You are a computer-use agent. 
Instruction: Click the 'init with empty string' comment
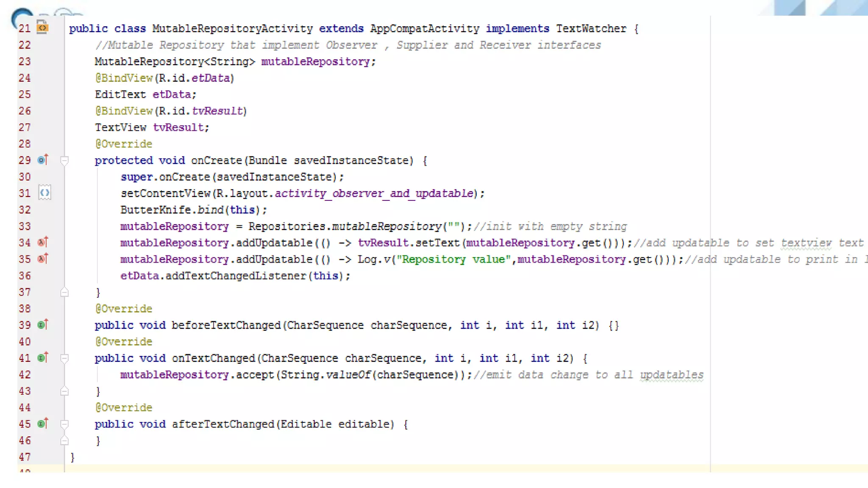pyautogui.click(x=550, y=227)
